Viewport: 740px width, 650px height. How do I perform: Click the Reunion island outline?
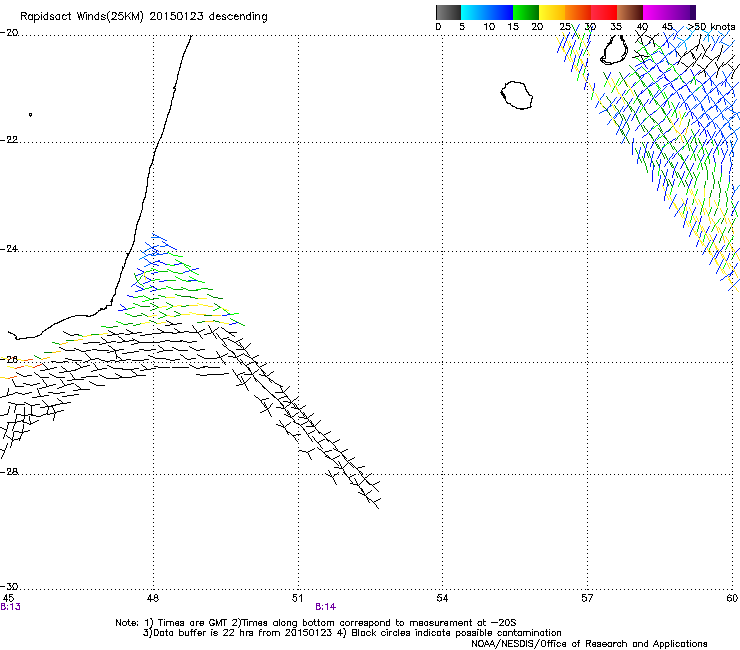pos(517,95)
